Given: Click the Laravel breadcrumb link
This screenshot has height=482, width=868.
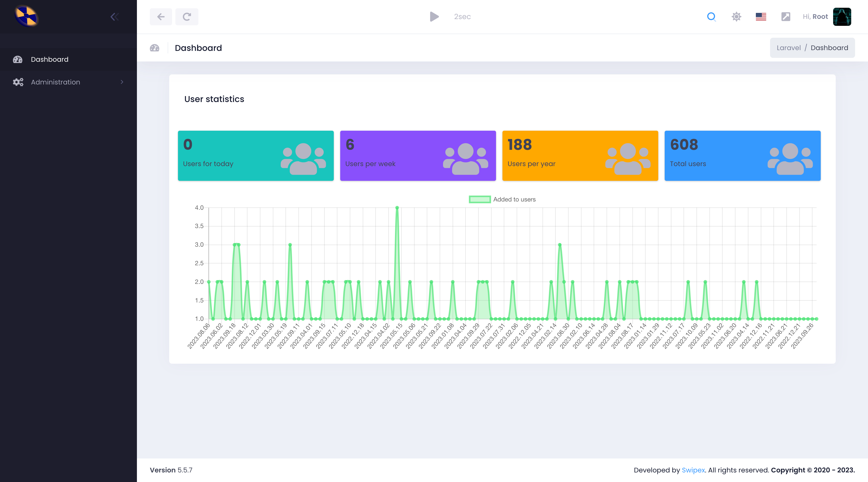Looking at the screenshot, I should pos(788,48).
